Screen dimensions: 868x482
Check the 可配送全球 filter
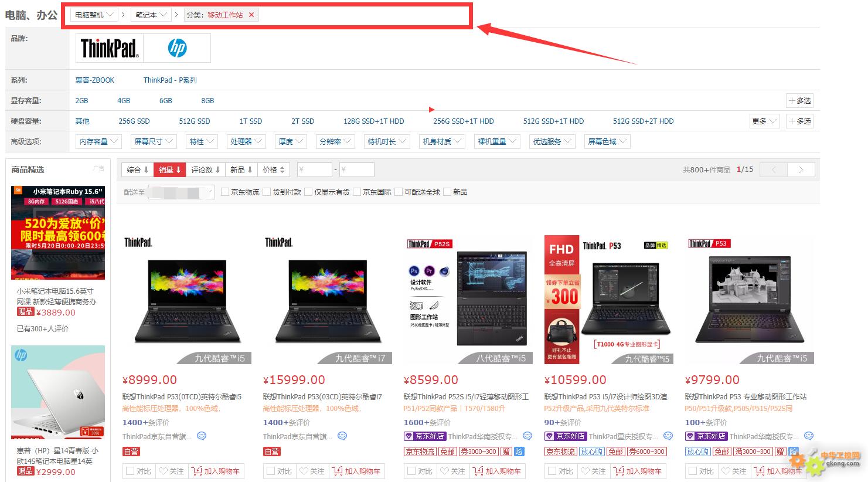[399, 192]
